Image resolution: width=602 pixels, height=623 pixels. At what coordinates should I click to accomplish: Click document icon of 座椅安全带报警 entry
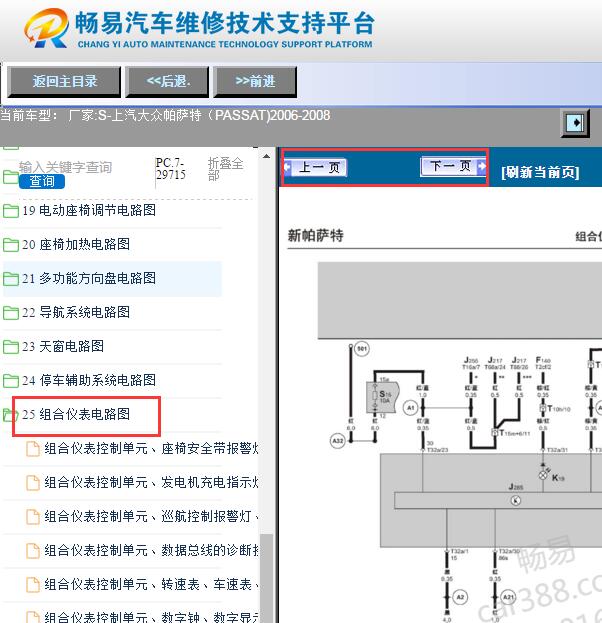pyautogui.click(x=33, y=449)
